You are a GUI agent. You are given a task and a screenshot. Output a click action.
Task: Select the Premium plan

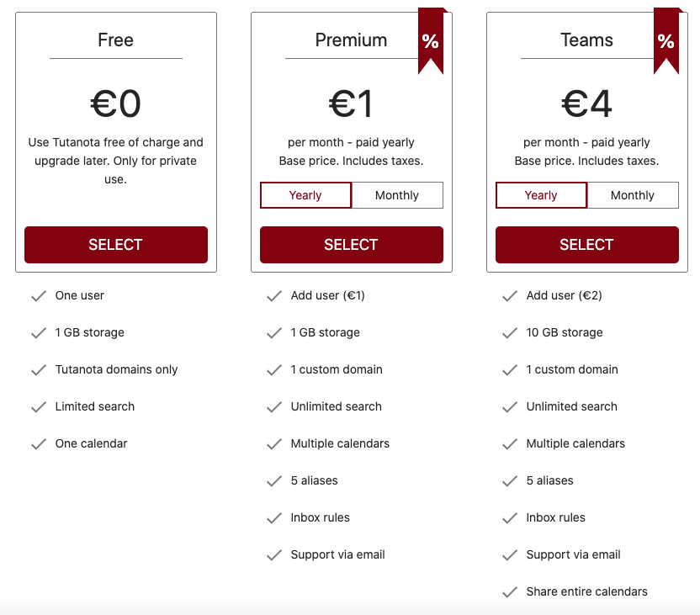(352, 245)
